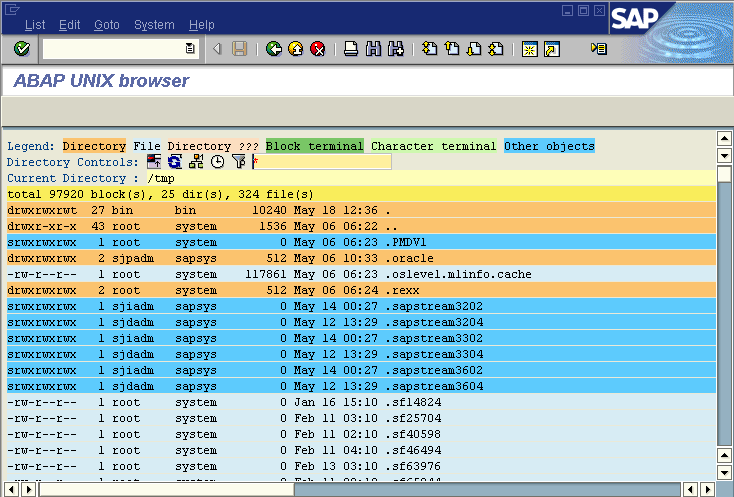The width and height of the screenshot is (734, 497).
Task: Select the .sf25704 file
Action: (361, 418)
